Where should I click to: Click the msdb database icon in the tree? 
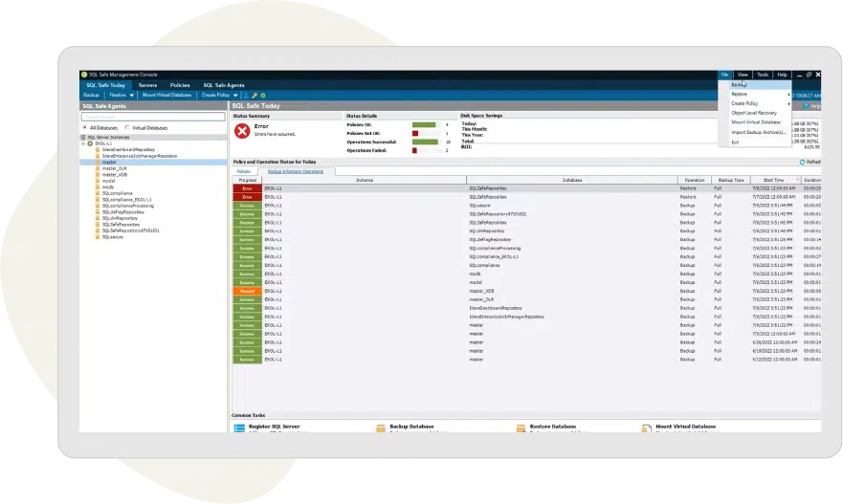coord(98,187)
